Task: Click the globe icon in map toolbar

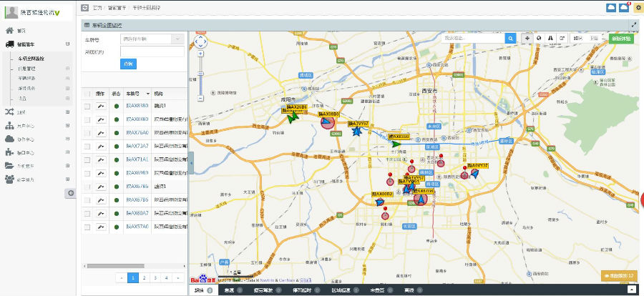Action: click(x=538, y=38)
